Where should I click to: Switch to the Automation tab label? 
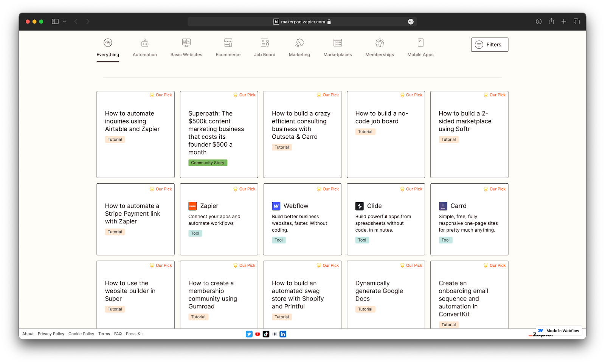coord(145,55)
